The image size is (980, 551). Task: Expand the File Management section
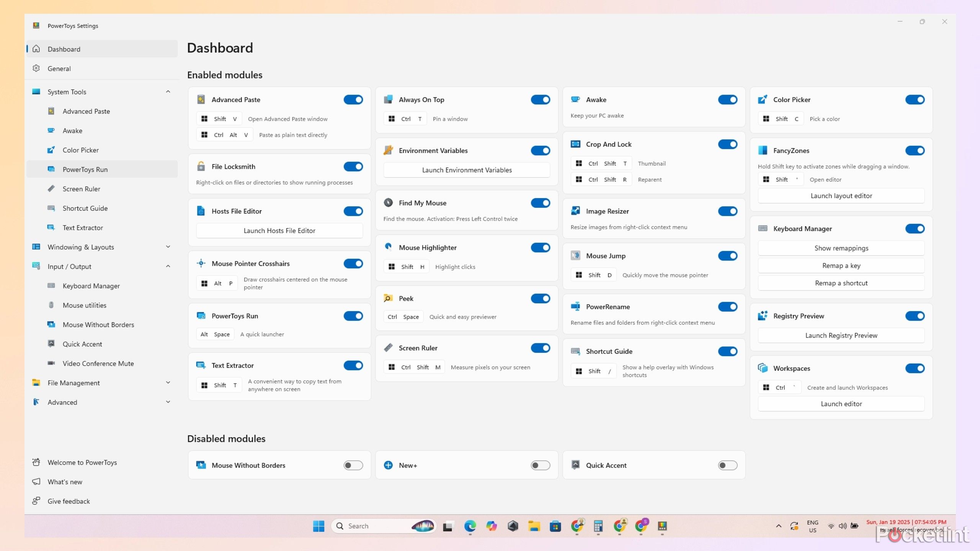point(168,383)
